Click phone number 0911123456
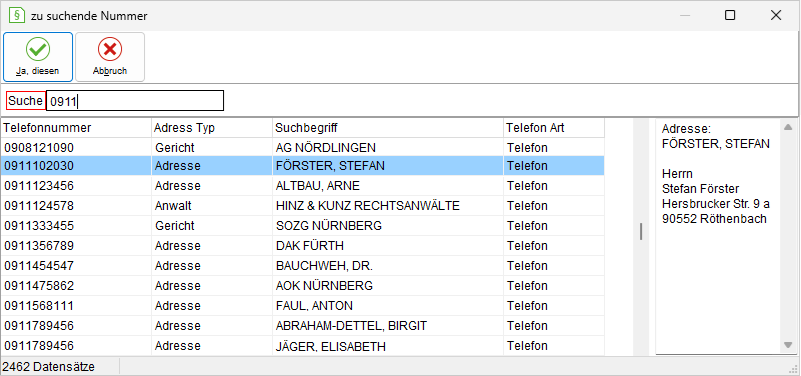The width and height of the screenshot is (801, 376). [x=39, y=185]
